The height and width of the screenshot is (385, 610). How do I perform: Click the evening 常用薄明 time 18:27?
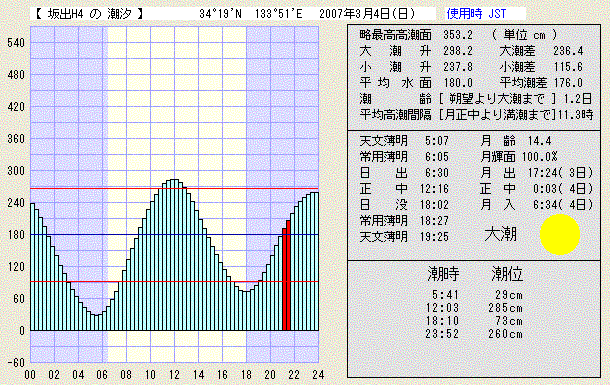pyautogui.click(x=434, y=220)
